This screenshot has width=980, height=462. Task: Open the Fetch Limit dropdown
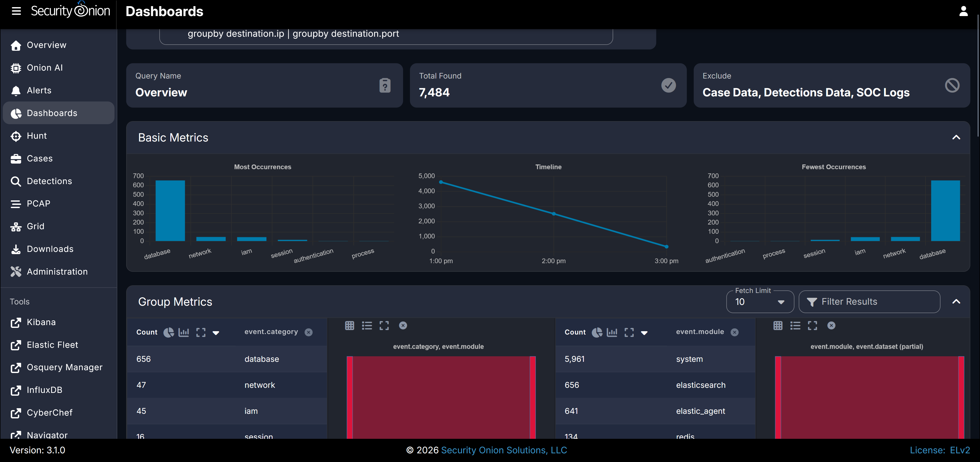point(760,302)
